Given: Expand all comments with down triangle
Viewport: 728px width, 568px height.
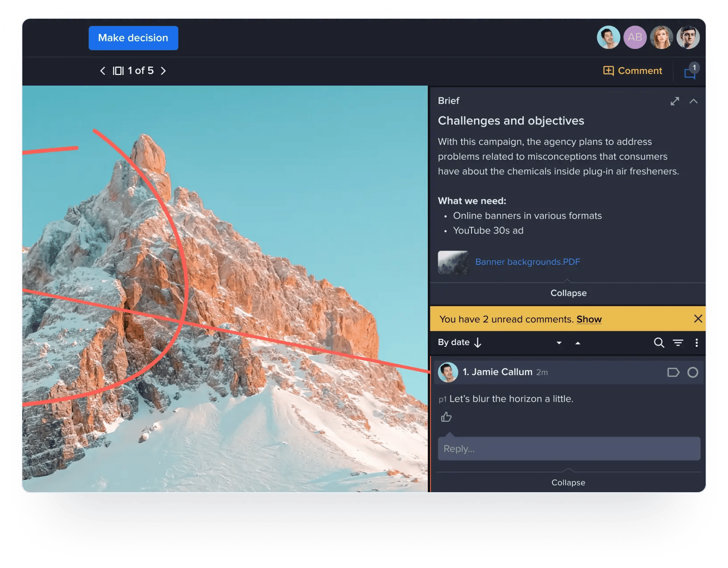Looking at the screenshot, I should [x=559, y=343].
